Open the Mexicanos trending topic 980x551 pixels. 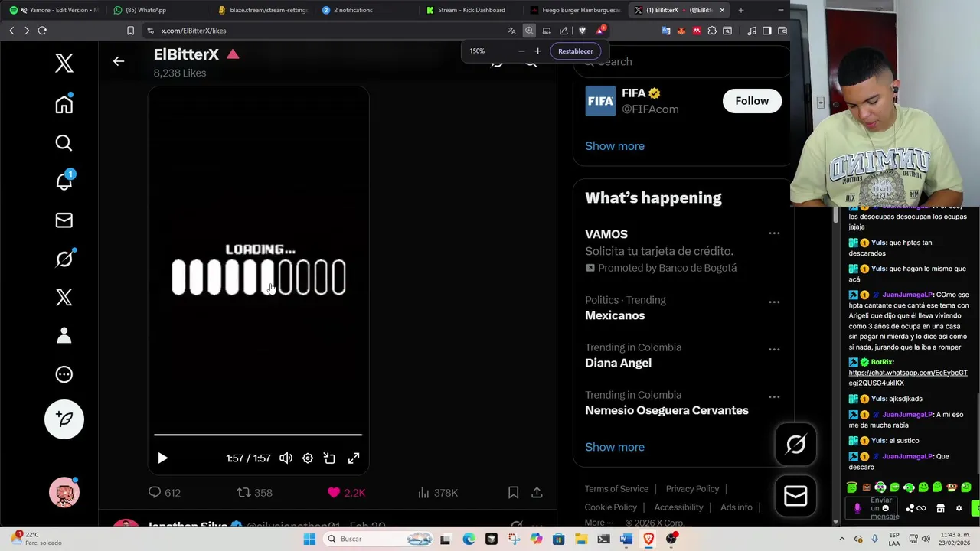(615, 315)
